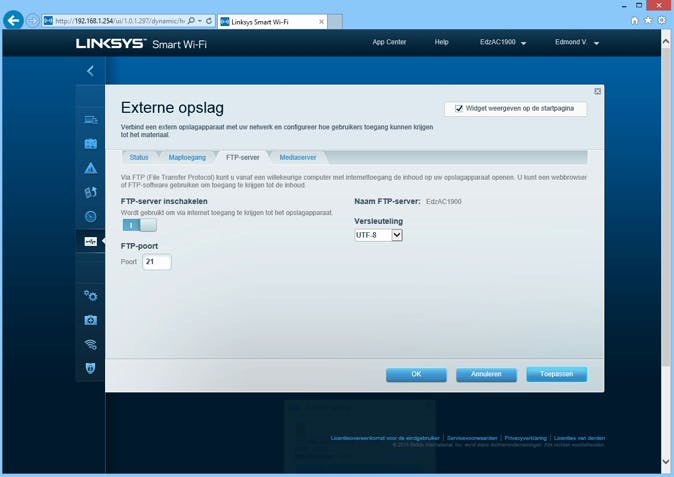674x477 pixels.
Task: Click the Externe opslag heading
Action: [x=172, y=108]
